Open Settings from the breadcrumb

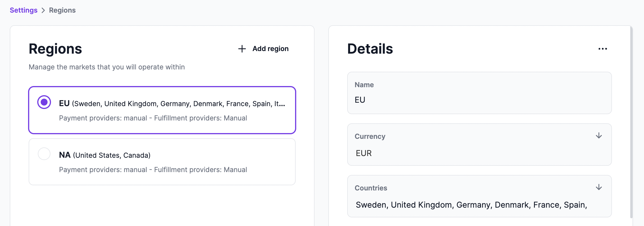coord(23,10)
